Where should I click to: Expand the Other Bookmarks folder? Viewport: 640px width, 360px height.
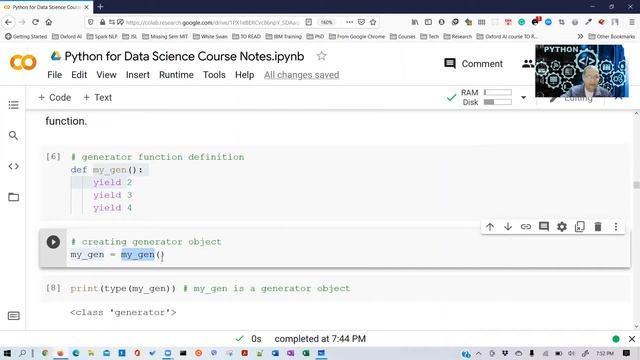[612, 36]
